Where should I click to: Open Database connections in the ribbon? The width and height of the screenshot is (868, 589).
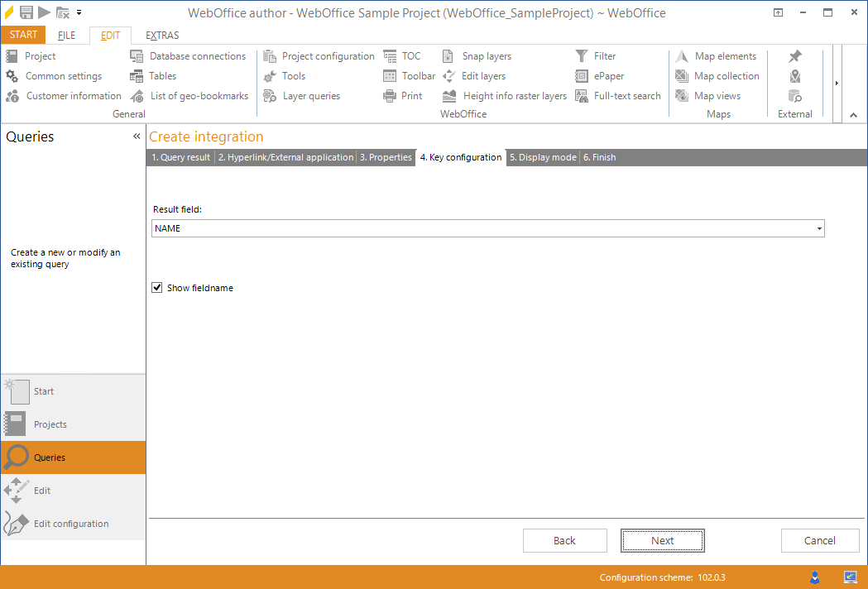tap(197, 55)
